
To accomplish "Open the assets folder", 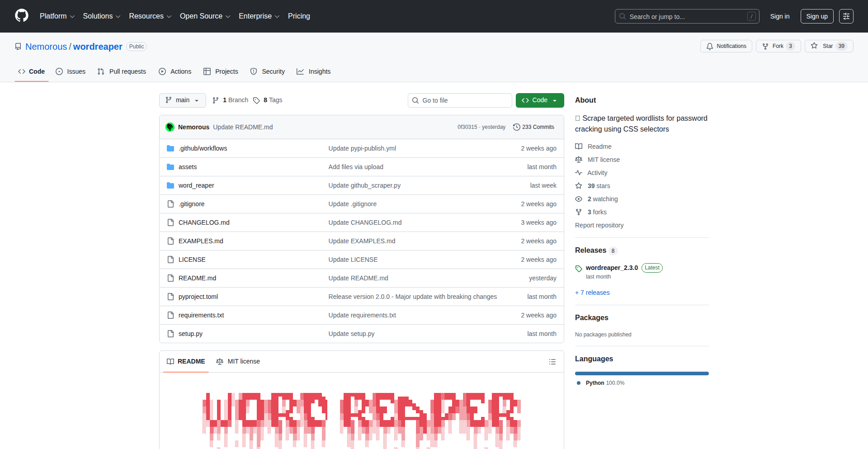I will 188,167.
